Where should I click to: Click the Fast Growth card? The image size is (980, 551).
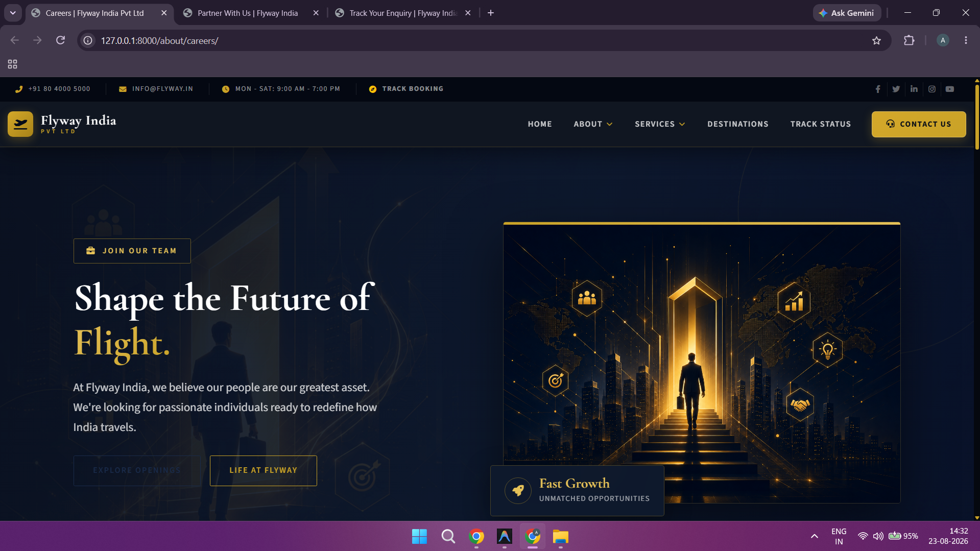577,491
